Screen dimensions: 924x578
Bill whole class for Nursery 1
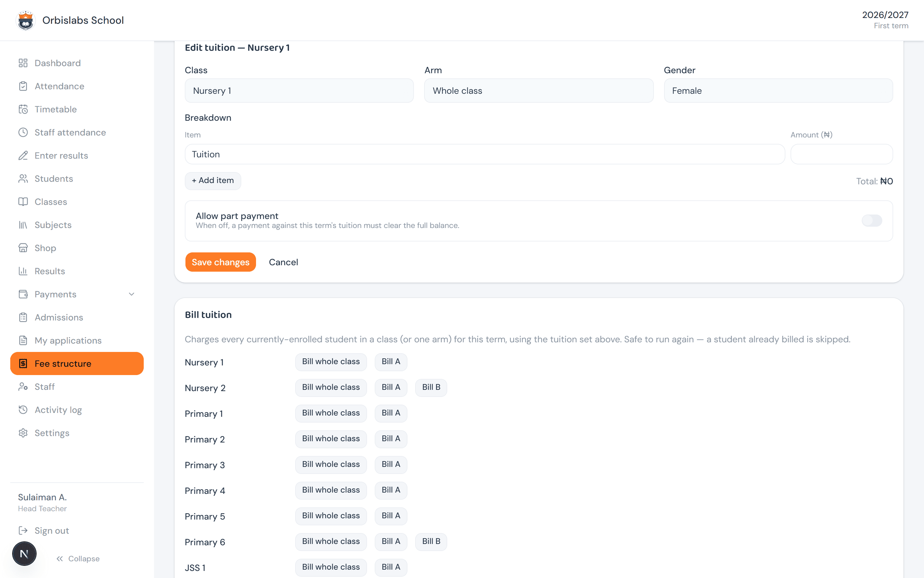pyautogui.click(x=331, y=362)
